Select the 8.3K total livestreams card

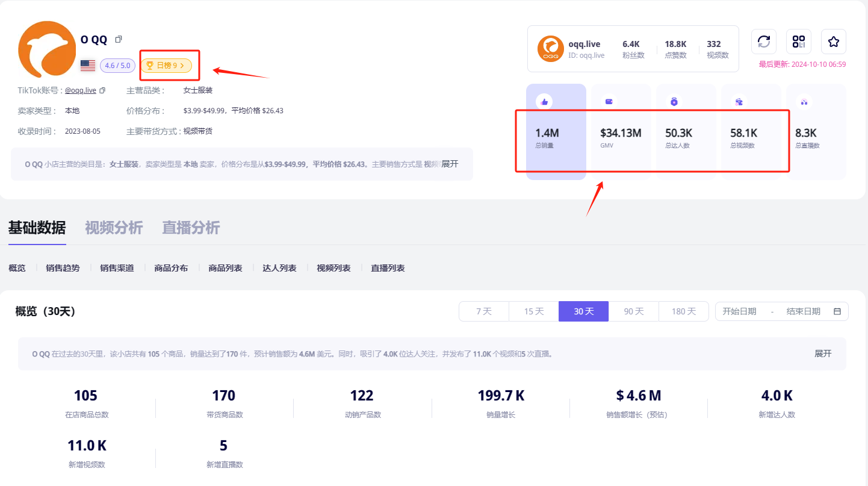tap(816, 132)
